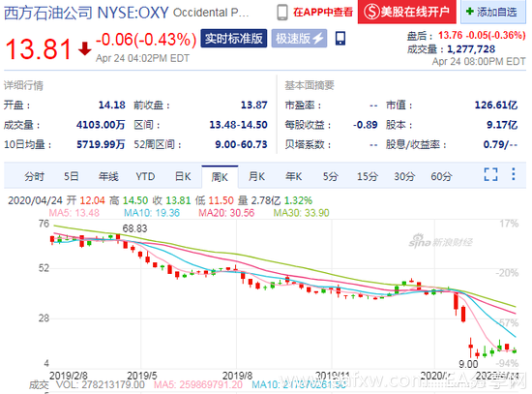Select the 5日 chart tab
Image resolution: width=532 pixels, height=394 pixels.
(x=72, y=176)
